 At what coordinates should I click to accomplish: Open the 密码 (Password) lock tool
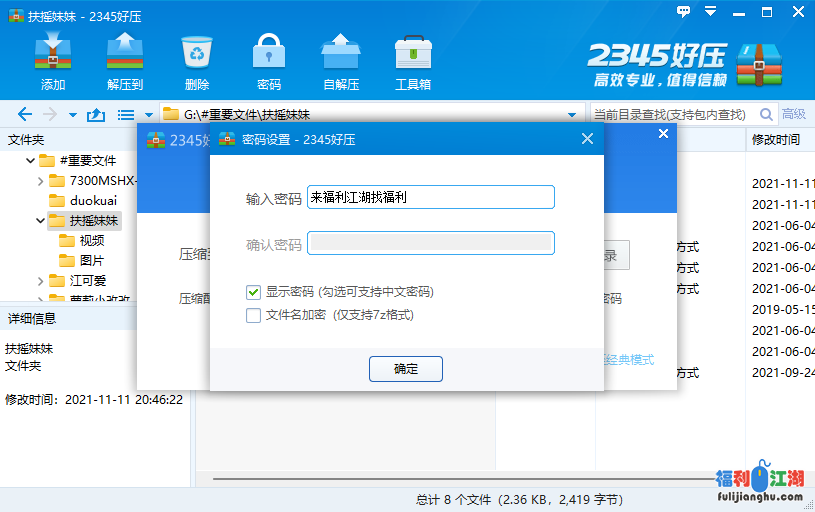pyautogui.click(x=269, y=60)
